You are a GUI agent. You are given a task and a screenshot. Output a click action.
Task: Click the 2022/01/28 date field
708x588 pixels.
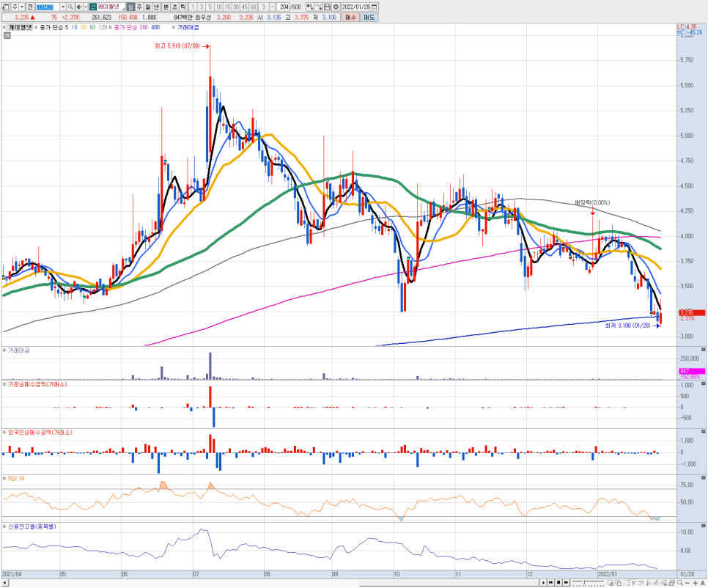(x=355, y=7)
